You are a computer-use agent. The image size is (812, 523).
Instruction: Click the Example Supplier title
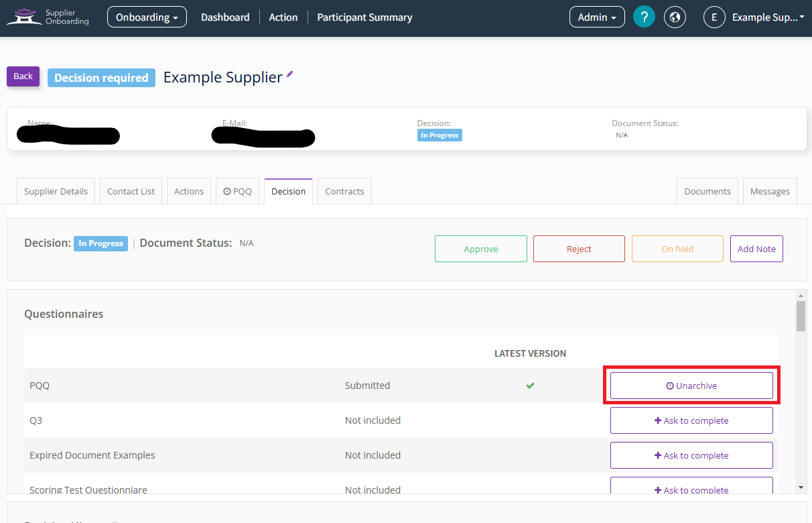click(x=223, y=77)
